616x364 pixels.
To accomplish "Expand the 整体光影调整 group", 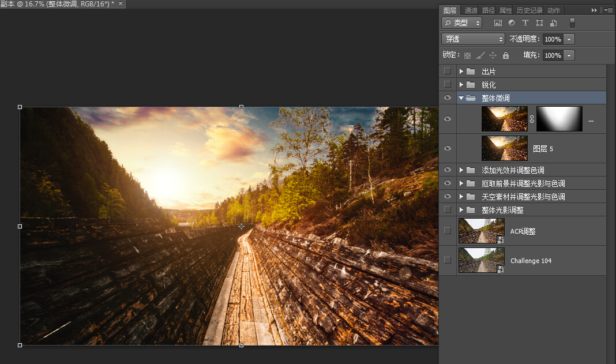I will [461, 210].
